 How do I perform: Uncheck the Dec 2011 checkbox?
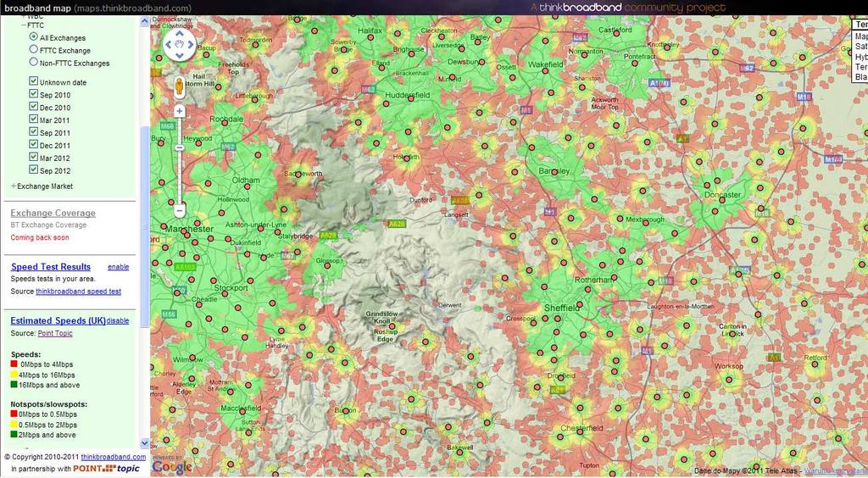(x=34, y=145)
